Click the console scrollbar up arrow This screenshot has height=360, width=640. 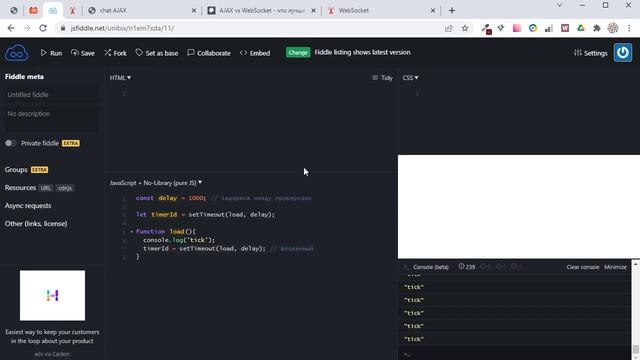tap(636, 264)
